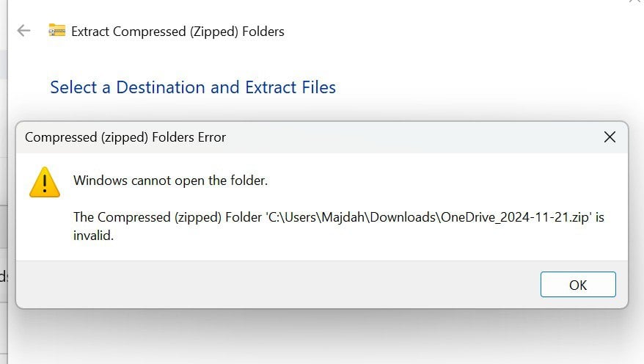Click the gray footer bar left of OK
This screenshot has height=364, width=644.
[278, 284]
